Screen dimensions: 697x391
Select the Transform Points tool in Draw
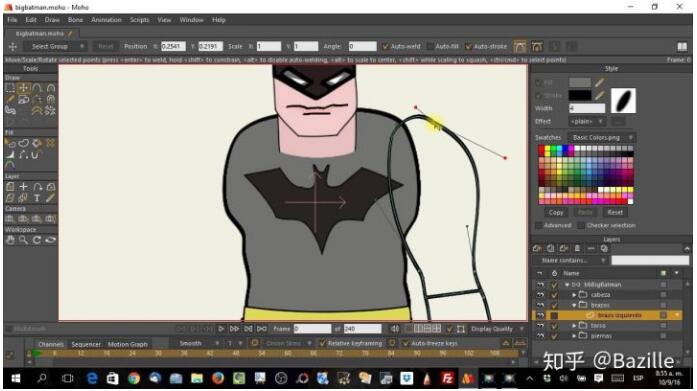coord(24,88)
